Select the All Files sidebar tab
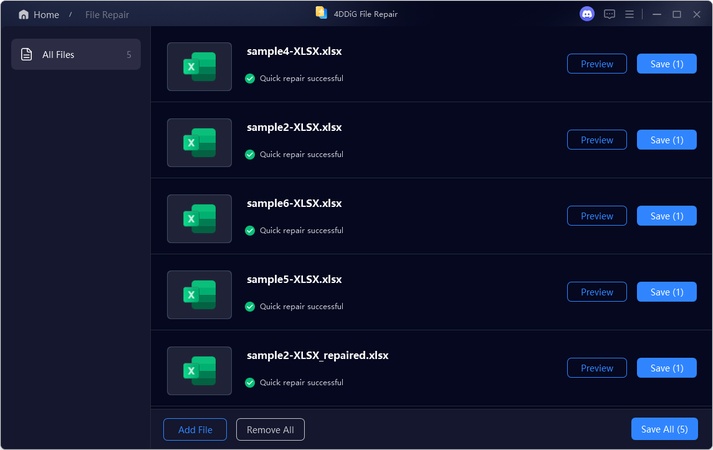The height and width of the screenshot is (450, 713). (x=76, y=55)
